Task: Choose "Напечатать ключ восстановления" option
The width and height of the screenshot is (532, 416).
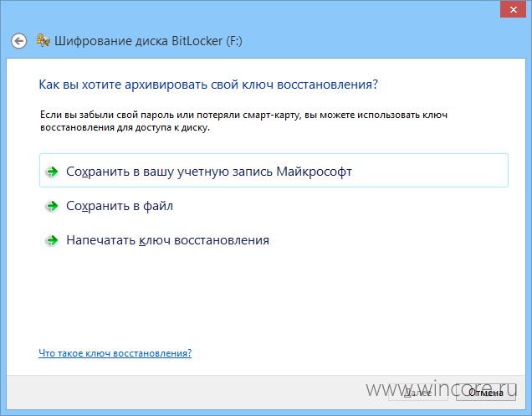Action: (x=274, y=240)
